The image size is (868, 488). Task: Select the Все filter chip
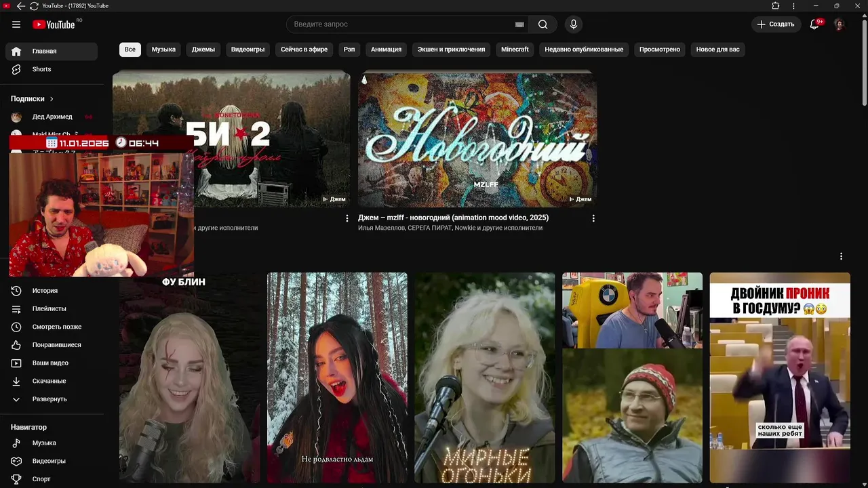130,49
